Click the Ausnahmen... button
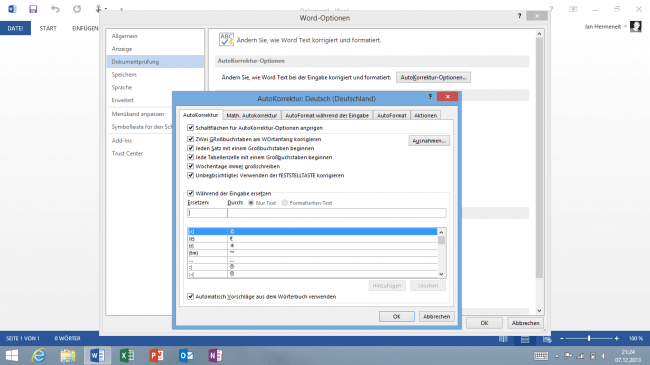The height and width of the screenshot is (365, 650). tap(429, 141)
